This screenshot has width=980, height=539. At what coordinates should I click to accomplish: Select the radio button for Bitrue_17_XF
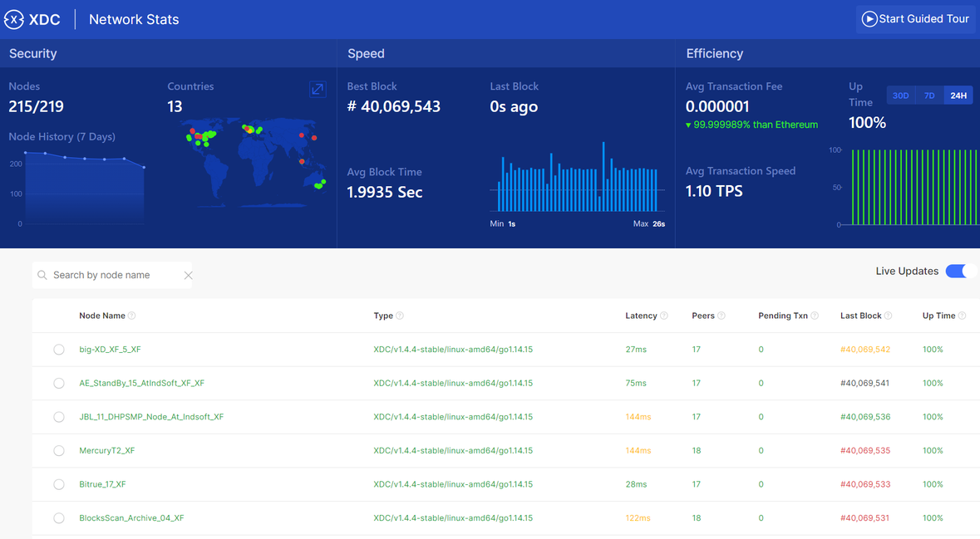[x=59, y=485]
